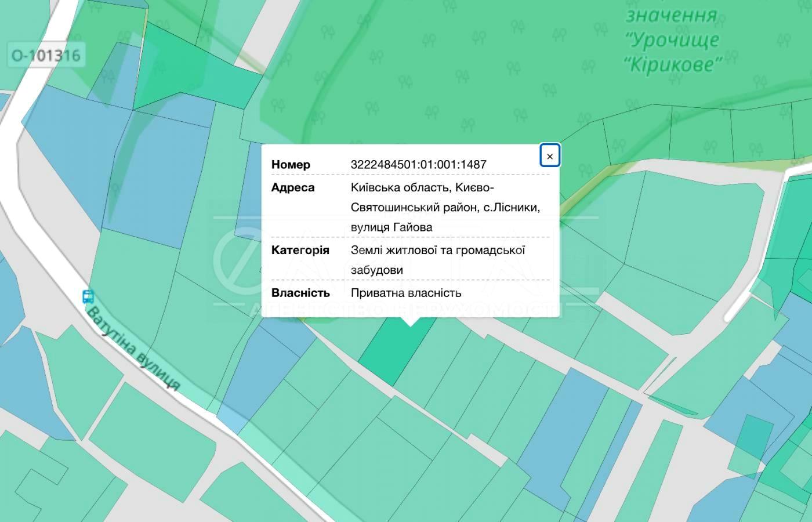Click the cadastral number 3222484501:01:001:1487
Viewport: 812px width, 522px height.
click(x=418, y=165)
